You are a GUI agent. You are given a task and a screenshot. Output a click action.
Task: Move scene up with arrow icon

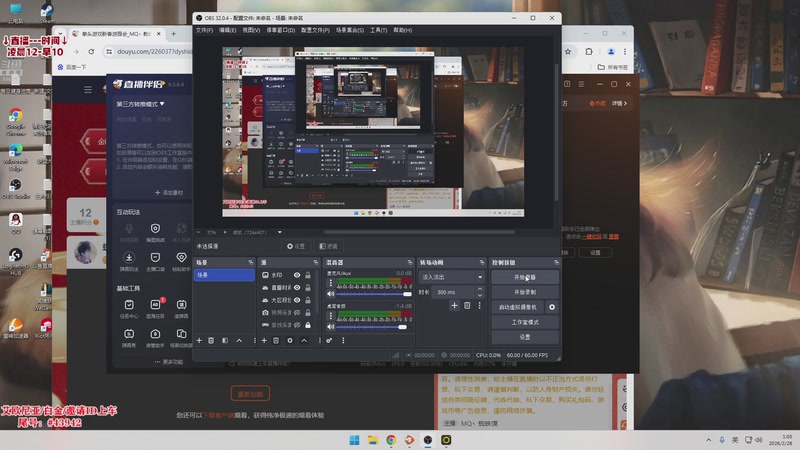pos(239,340)
